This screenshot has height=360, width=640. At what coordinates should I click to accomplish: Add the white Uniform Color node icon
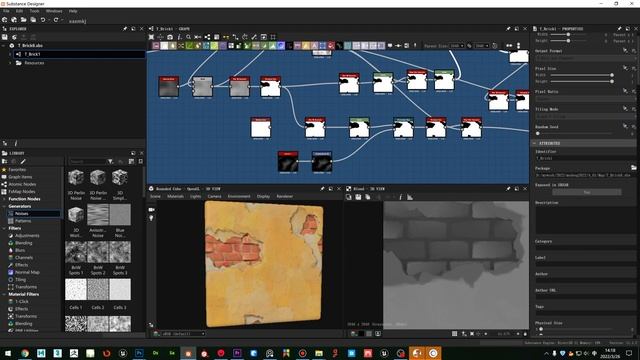click(x=164, y=46)
